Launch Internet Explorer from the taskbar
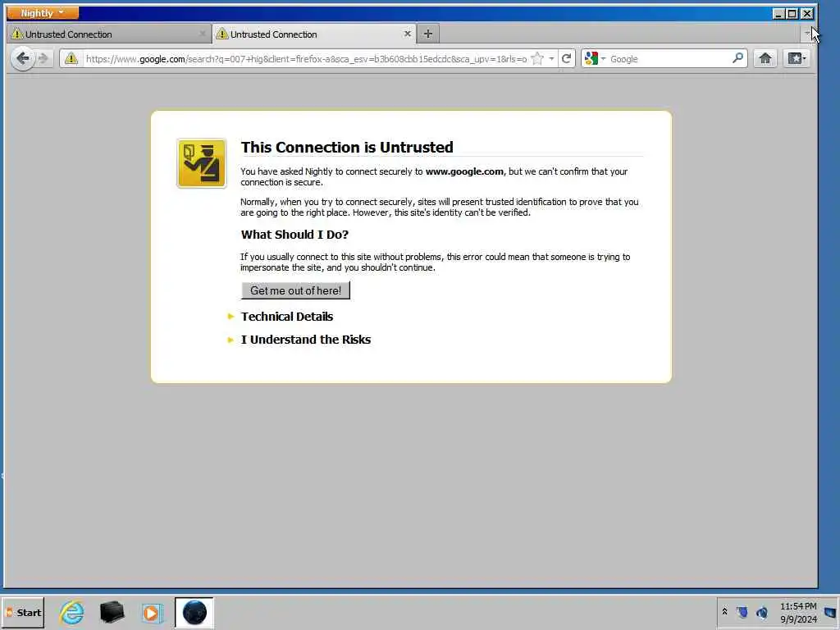Viewport: 840px width, 630px height. [72, 612]
